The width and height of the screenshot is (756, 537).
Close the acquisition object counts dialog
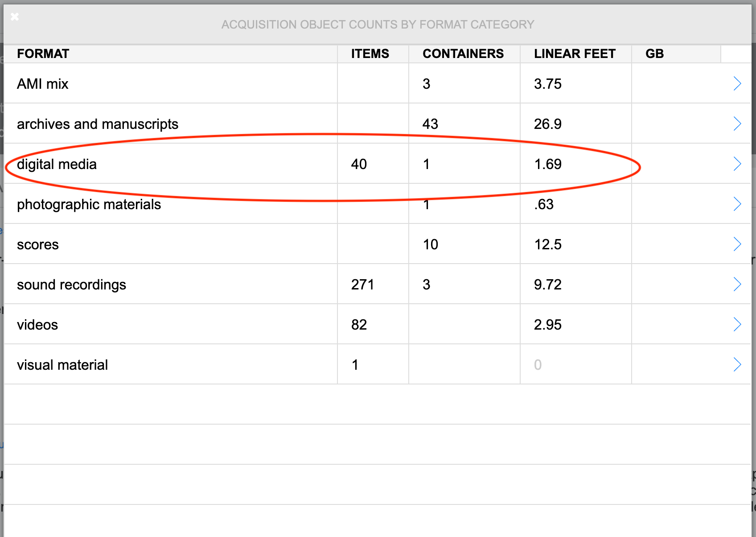[15, 17]
